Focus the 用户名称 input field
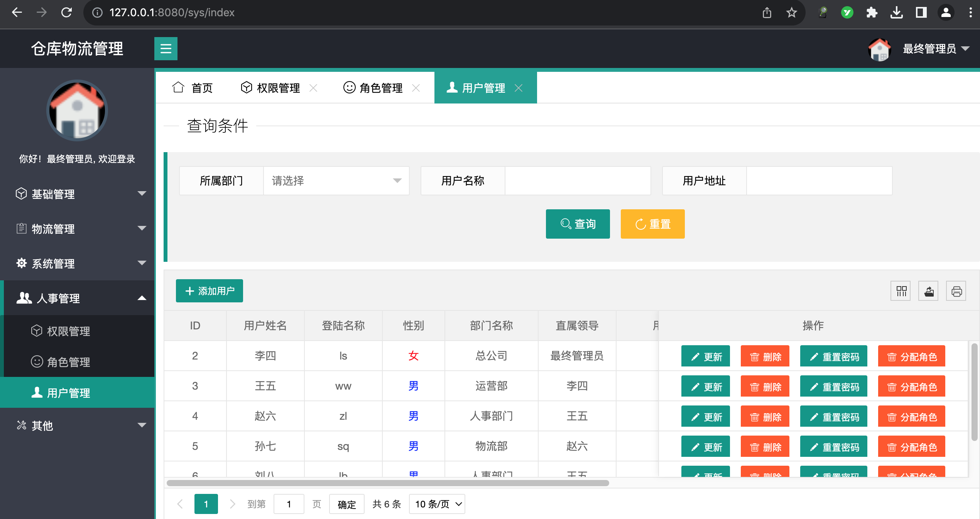980x519 pixels. pos(578,181)
